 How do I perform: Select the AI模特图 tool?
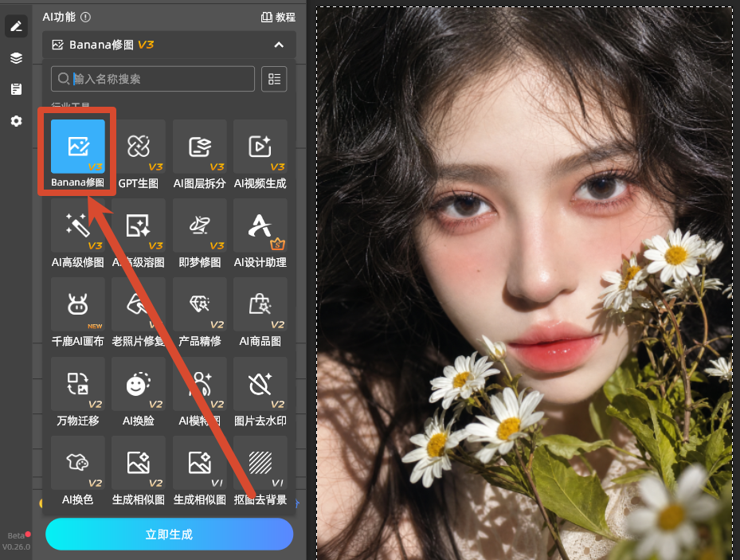tap(200, 392)
